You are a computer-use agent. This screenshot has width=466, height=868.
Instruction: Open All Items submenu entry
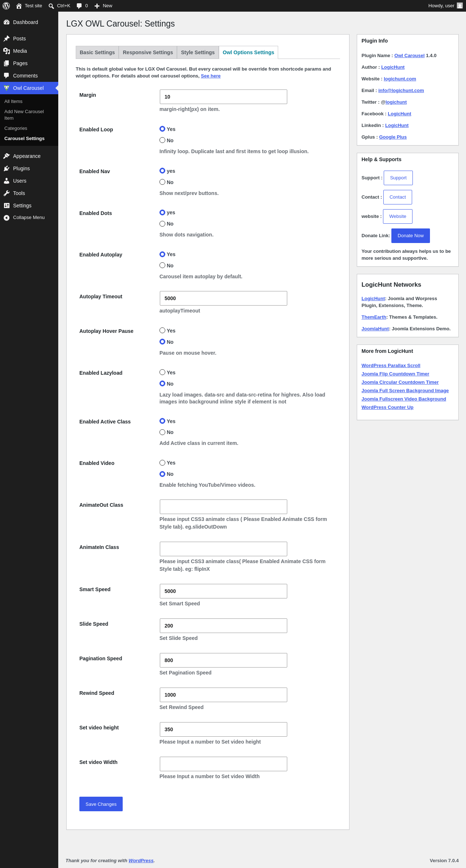(x=13, y=101)
